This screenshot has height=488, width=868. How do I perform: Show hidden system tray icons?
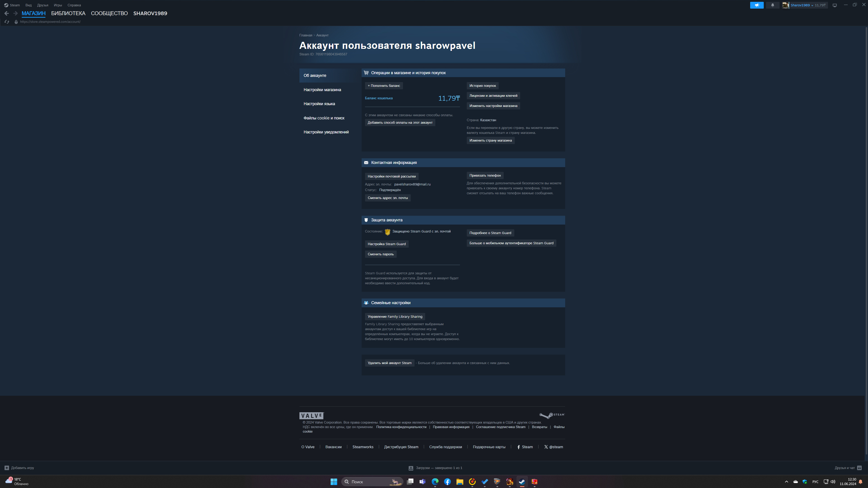(786, 482)
